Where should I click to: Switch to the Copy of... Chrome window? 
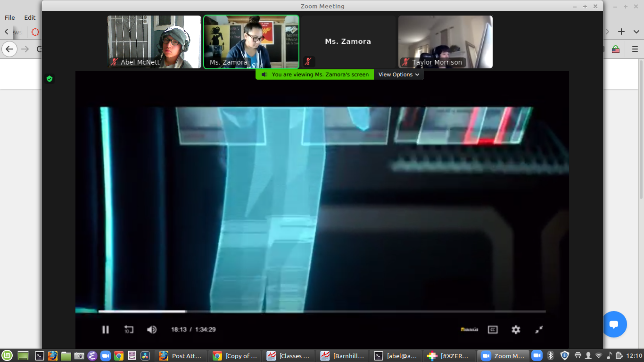click(x=235, y=356)
